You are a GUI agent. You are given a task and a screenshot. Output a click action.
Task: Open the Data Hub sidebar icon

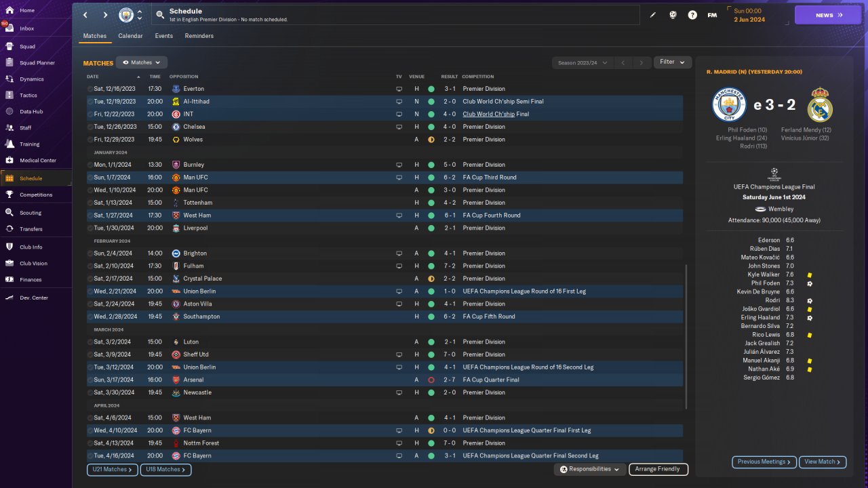tap(9, 111)
